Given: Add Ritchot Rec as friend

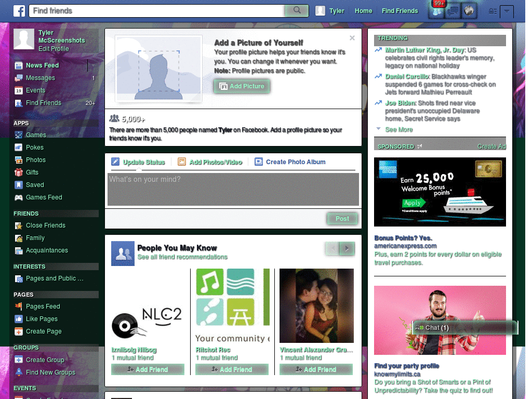Looking at the screenshot, I should pos(232,369).
